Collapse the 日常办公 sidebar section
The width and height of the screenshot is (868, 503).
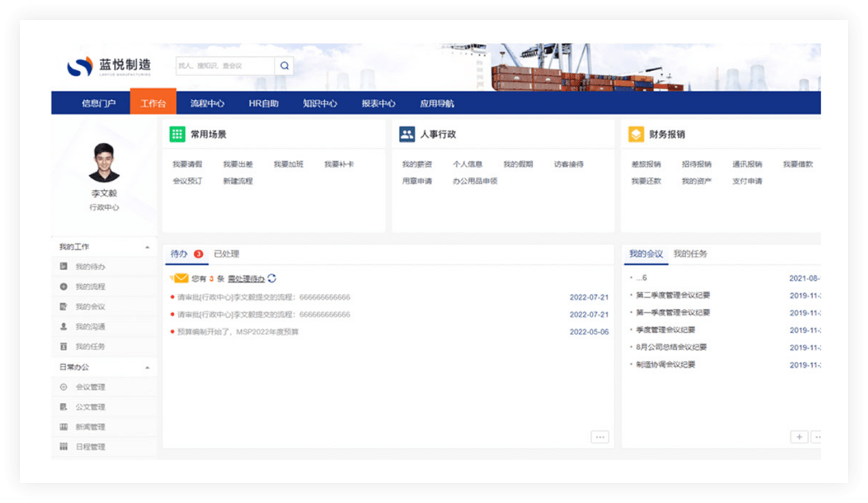[x=147, y=368]
